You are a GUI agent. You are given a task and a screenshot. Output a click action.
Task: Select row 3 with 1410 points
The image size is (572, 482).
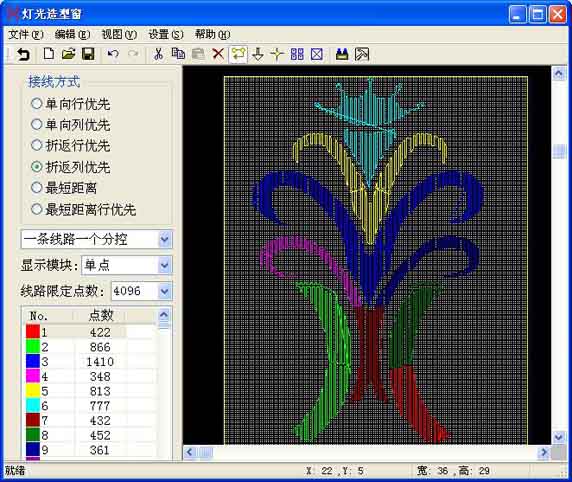pyautogui.click(x=91, y=362)
